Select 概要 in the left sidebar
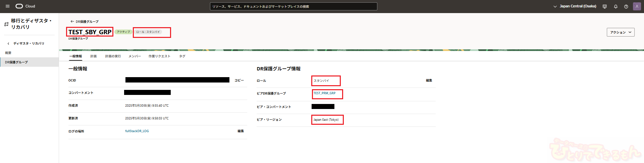Screen dimensions: 644x163 pyautogui.click(x=8, y=53)
